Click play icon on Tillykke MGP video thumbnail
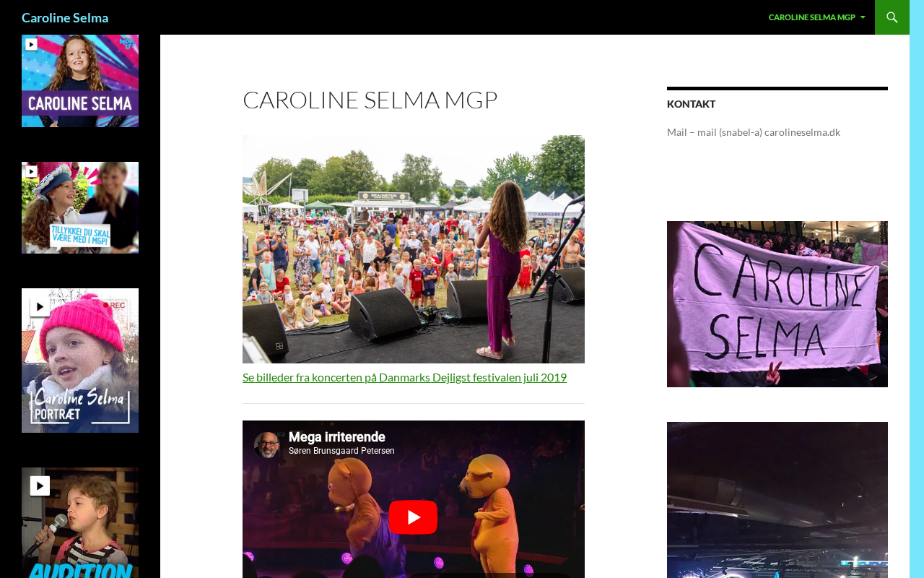This screenshot has height=578, width=924. 31,172
